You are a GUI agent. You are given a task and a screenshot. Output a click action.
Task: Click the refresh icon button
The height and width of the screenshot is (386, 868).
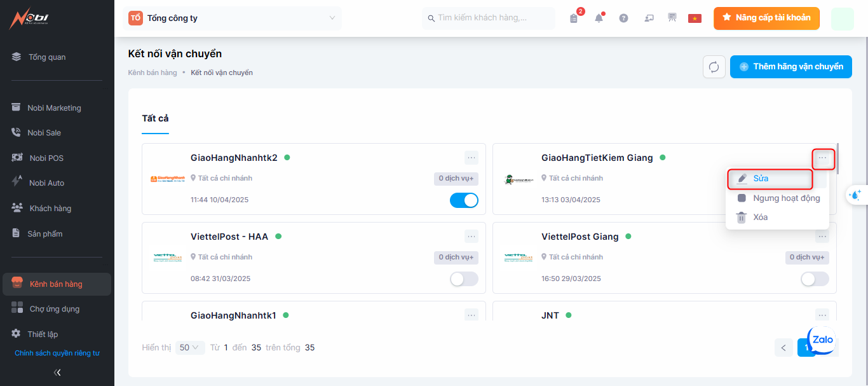point(714,67)
